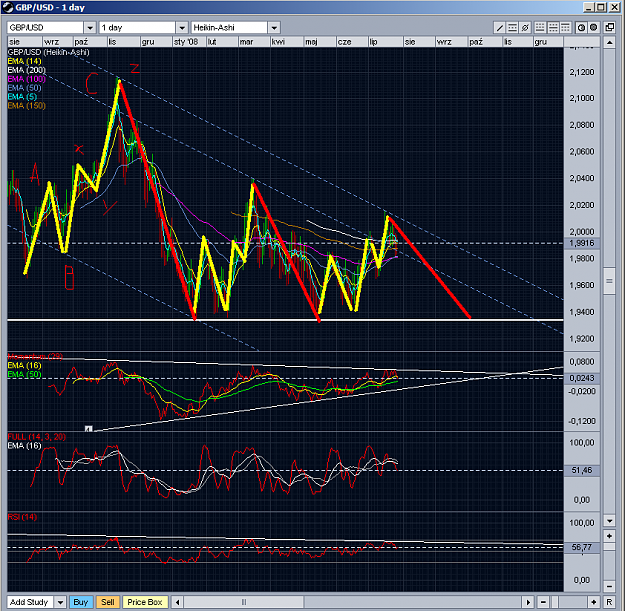Screen dimensions: 625x611
Task: Click the EMA (200) study label
Action: pyautogui.click(x=26, y=70)
